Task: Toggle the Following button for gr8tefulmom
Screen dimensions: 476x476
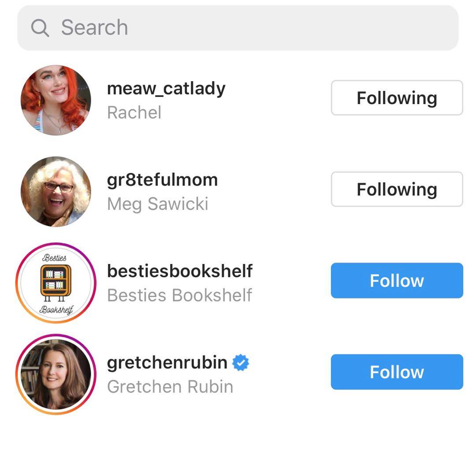Action: click(397, 189)
